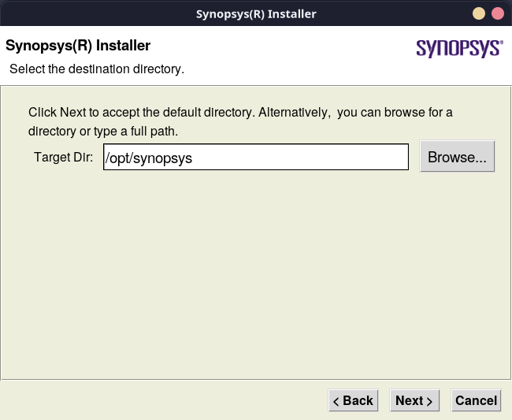Go to previous step with Back button
The width and height of the screenshot is (512, 420).
pos(353,400)
